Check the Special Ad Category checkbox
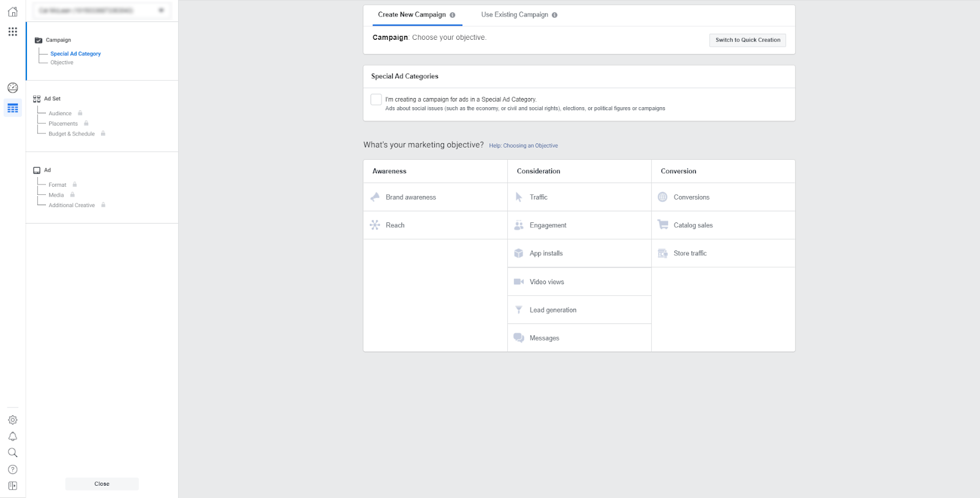Image resolution: width=980 pixels, height=498 pixels. click(376, 99)
